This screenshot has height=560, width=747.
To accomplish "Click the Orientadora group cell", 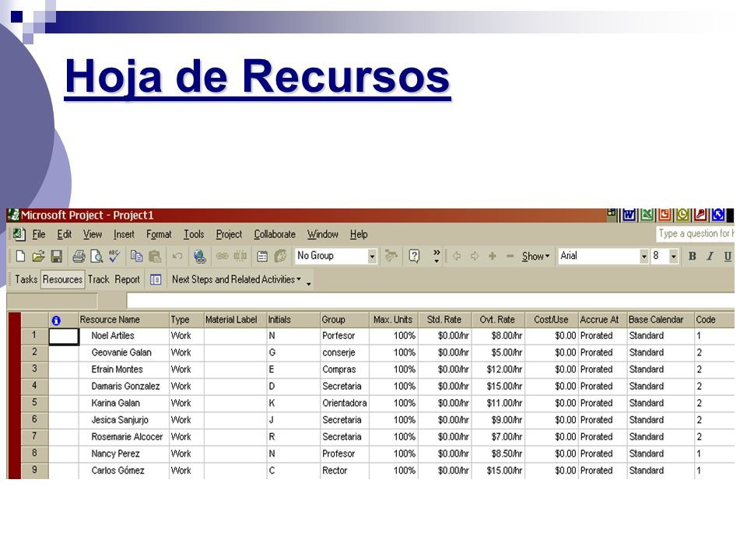I will tap(345, 404).
